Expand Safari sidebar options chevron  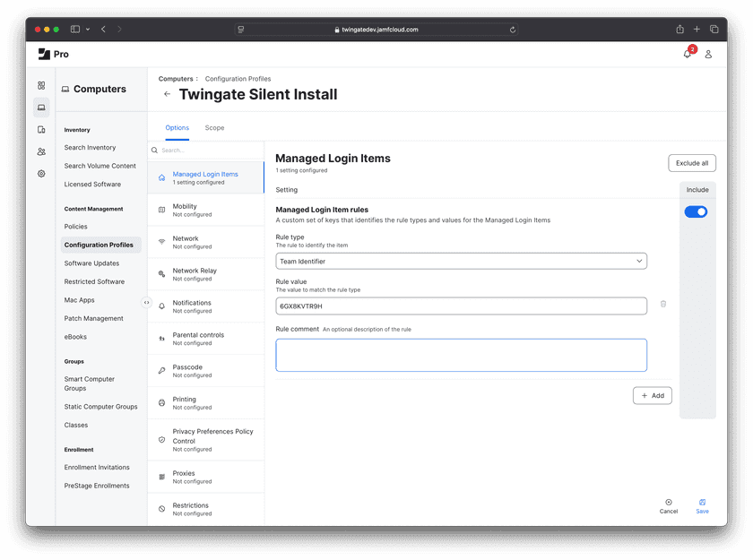87,30
